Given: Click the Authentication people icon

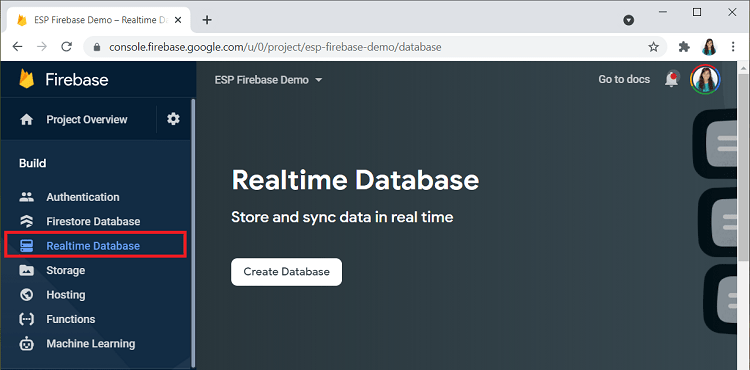Looking at the screenshot, I should point(27,197).
